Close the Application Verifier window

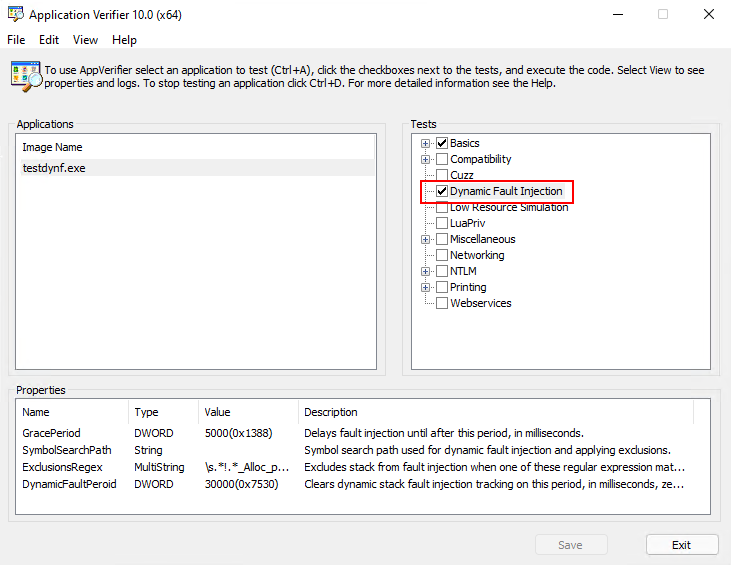click(709, 14)
